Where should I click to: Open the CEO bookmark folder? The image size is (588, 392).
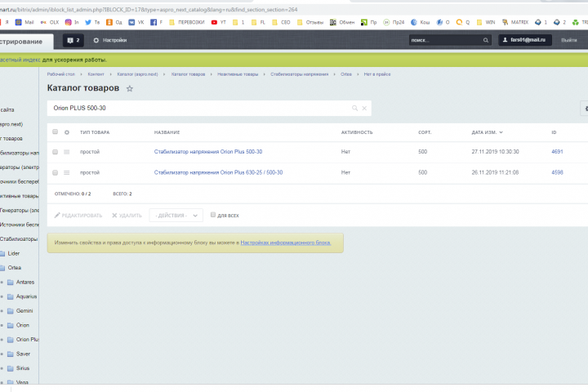(x=281, y=23)
